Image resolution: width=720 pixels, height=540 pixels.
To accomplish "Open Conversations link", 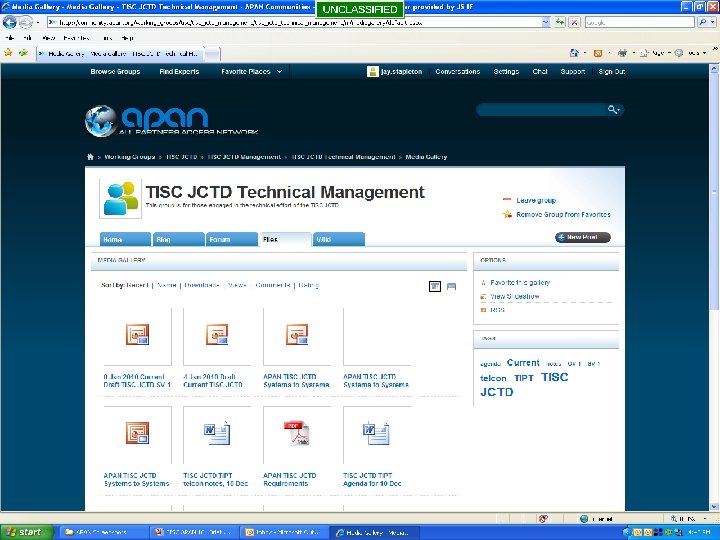I will coord(457,72).
